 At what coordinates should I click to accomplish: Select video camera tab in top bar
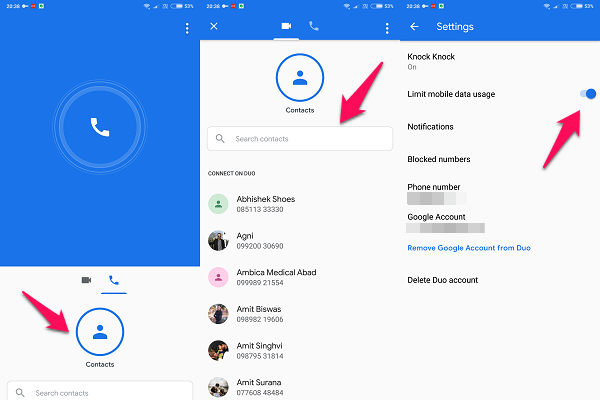tap(286, 26)
